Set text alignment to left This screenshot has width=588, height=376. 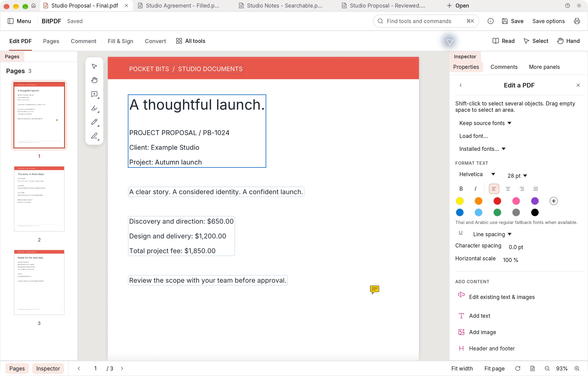(494, 189)
